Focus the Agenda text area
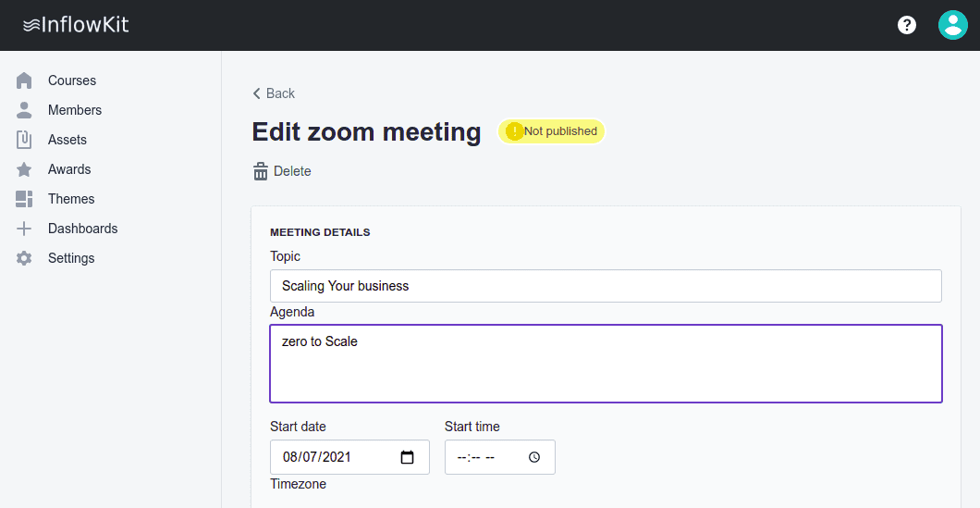Image resolution: width=980 pixels, height=508 pixels. pyautogui.click(x=606, y=364)
